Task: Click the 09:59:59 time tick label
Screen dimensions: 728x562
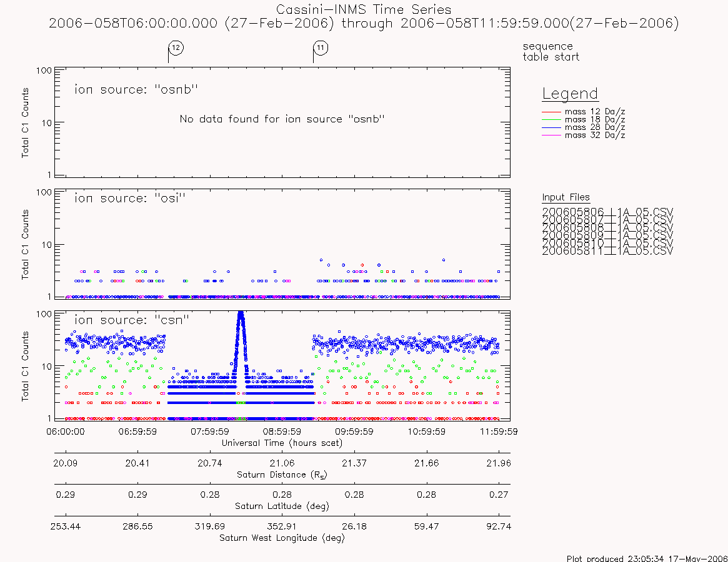Action: pos(354,431)
